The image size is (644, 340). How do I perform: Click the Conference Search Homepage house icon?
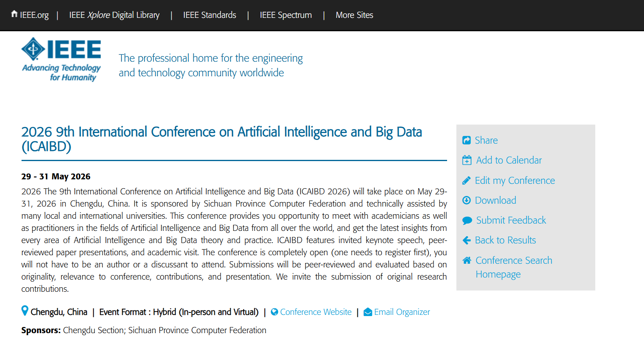(x=467, y=260)
